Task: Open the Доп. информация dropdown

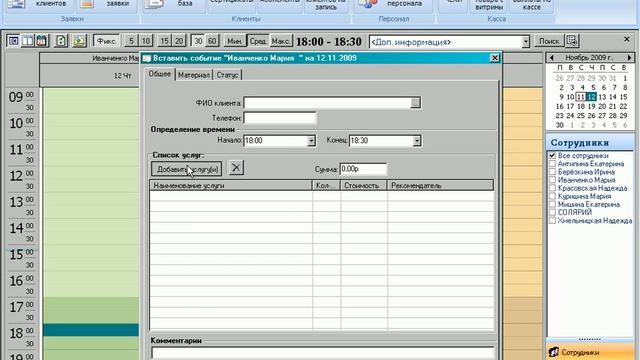Action: pyautogui.click(x=525, y=42)
